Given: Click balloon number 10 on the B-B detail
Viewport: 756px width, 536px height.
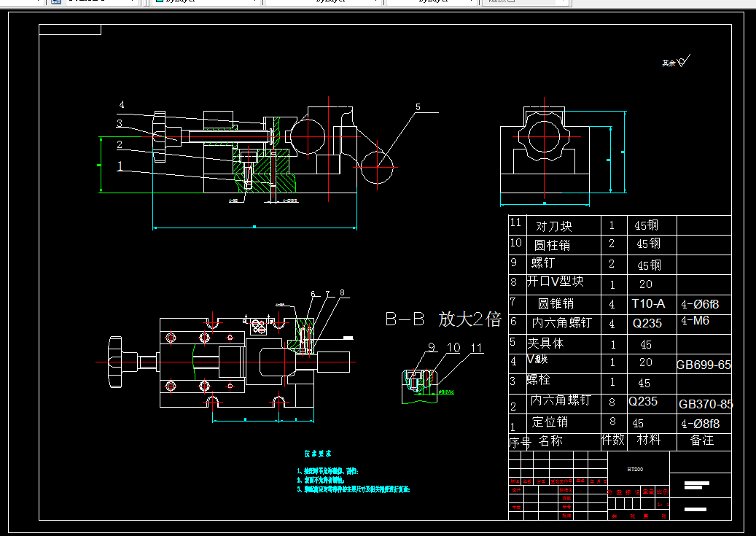Looking at the screenshot, I should click(453, 347).
